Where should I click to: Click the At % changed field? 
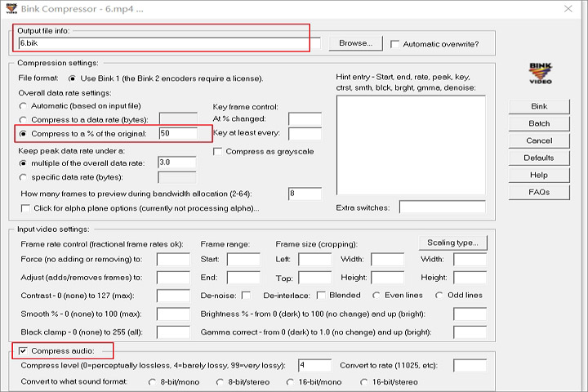click(x=305, y=118)
